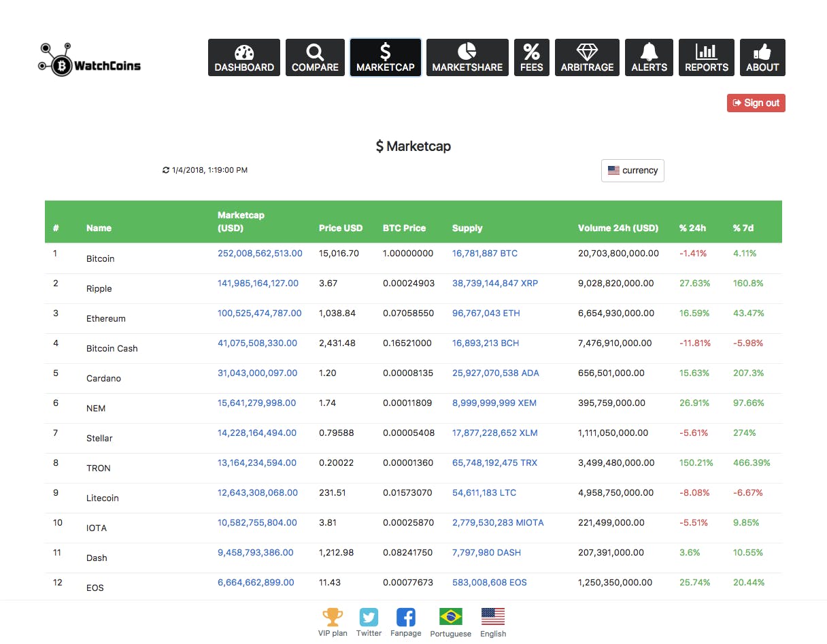Screen dimensions: 827x644
Task: Click the supply 16,893,213 BCH
Action: [486, 343]
